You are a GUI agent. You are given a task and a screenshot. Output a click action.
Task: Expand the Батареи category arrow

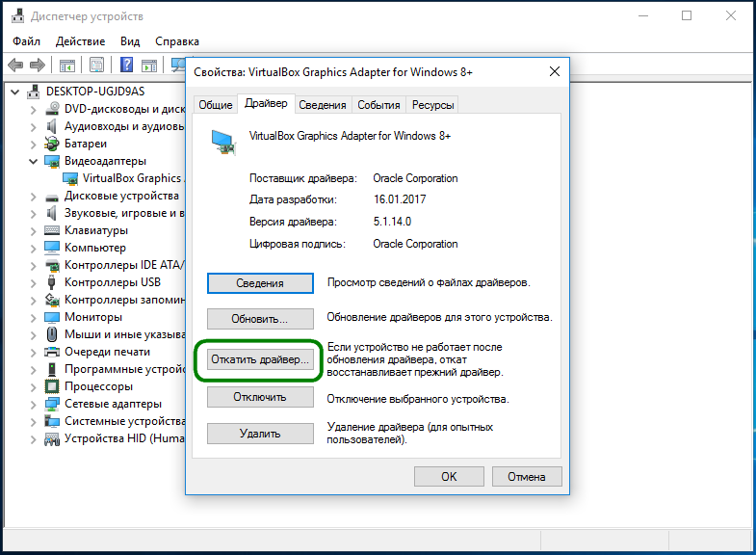tap(34, 145)
